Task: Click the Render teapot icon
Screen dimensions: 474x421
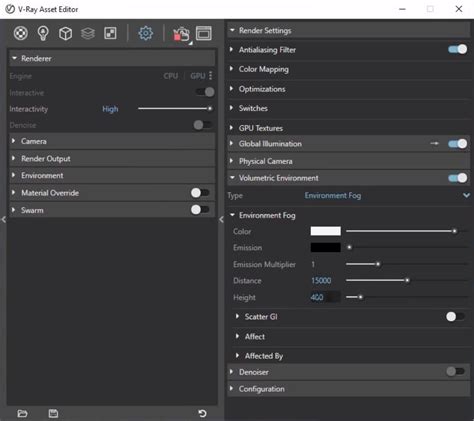Action: click(x=182, y=34)
